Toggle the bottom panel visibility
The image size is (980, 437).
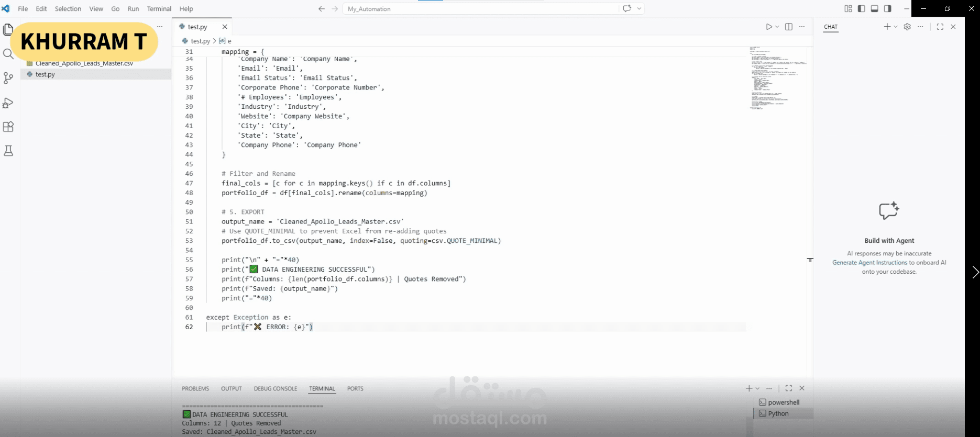tap(874, 8)
